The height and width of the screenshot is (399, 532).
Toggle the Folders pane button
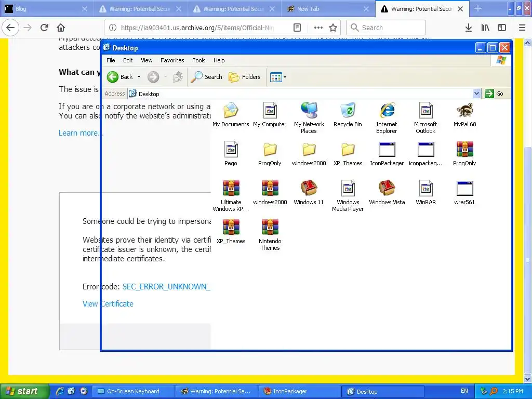[x=245, y=77]
